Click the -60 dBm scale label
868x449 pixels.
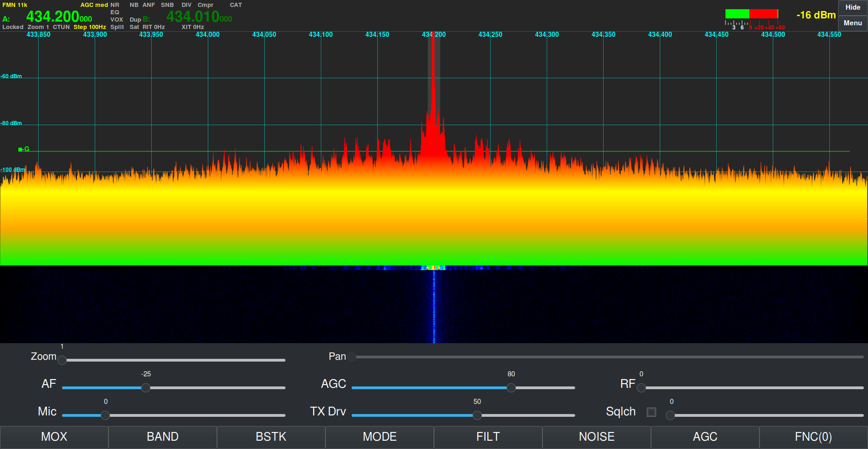coord(11,76)
